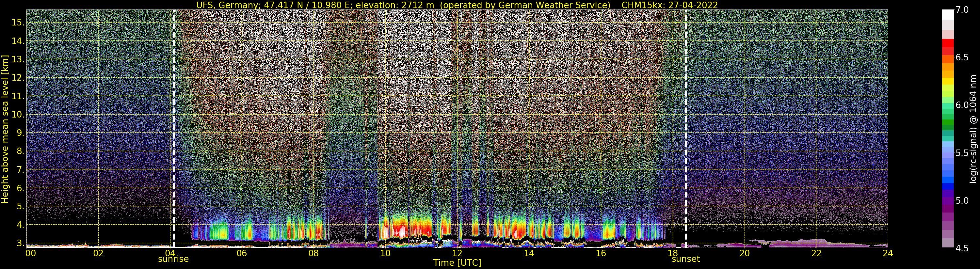Viewport: 980px width, 269px height.
Task: Select the '8.' height axis tick label
Action: [x=20, y=151]
